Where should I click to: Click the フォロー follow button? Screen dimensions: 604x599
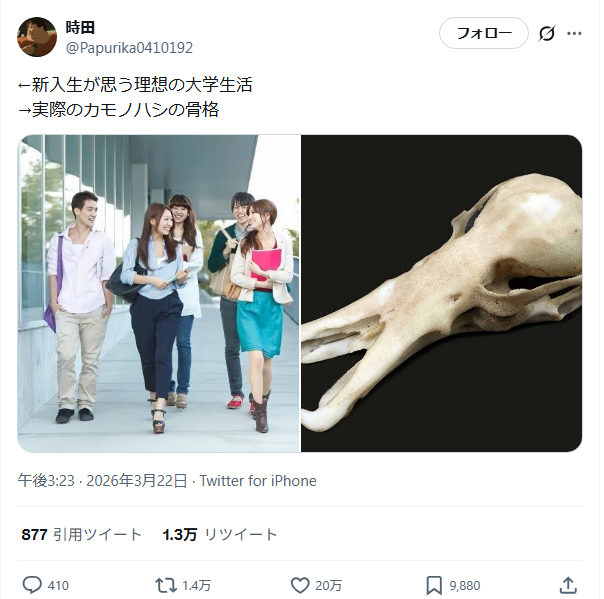[x=484, y=33]
